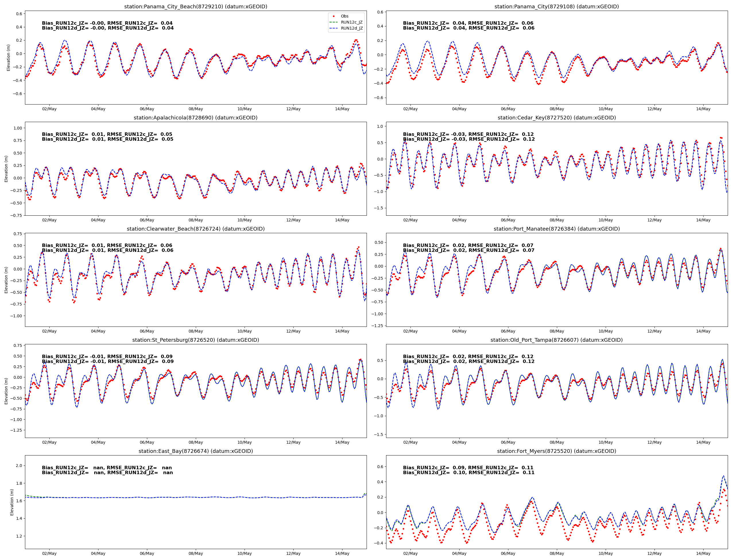
Task: Click the Elevation (m) label of Panama_City_Beach plot
Action: (x=9, y=58)
